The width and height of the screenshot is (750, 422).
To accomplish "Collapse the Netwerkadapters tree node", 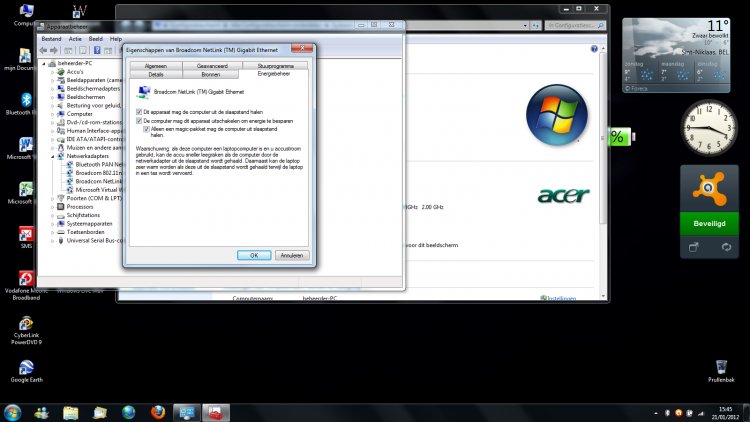I will tap(52, 157).
